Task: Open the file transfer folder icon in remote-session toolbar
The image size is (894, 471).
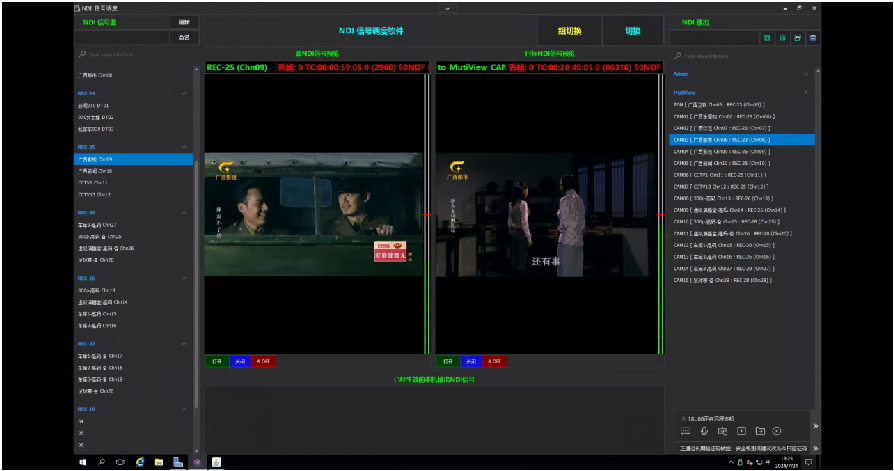Action: point(760,431)
